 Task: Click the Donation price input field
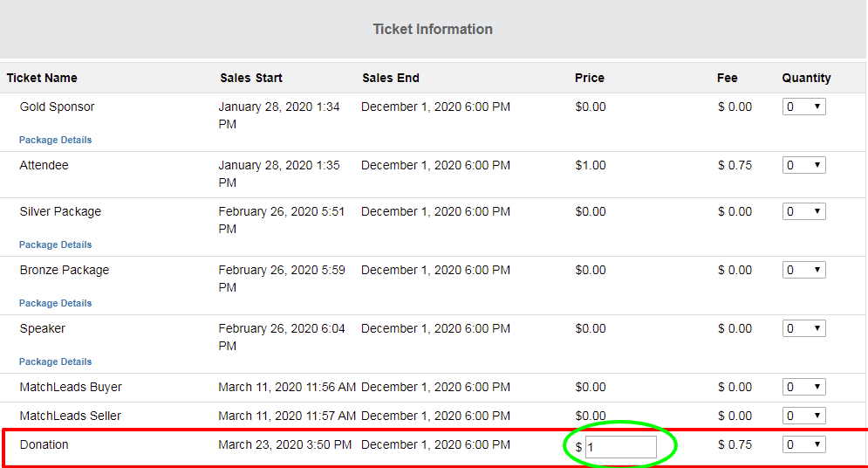click(621, 447)
